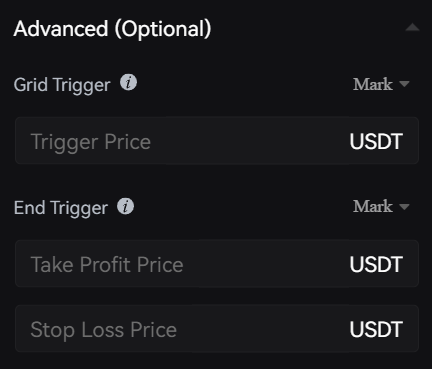The height and width of the screenshot is (369, 432).
Task: Focus the Trigger Price input field
Action: click(217, 141)
